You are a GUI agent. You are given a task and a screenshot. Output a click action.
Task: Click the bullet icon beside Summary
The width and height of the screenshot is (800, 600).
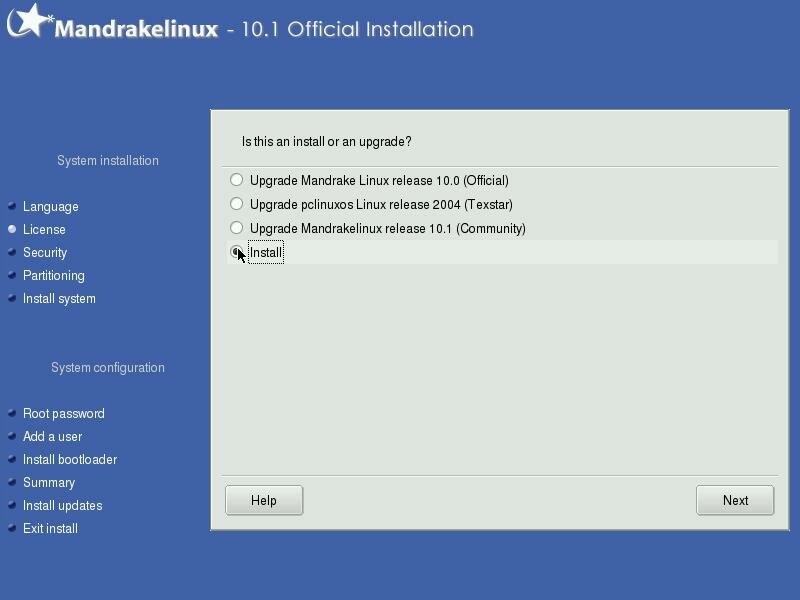pos(12,482)
